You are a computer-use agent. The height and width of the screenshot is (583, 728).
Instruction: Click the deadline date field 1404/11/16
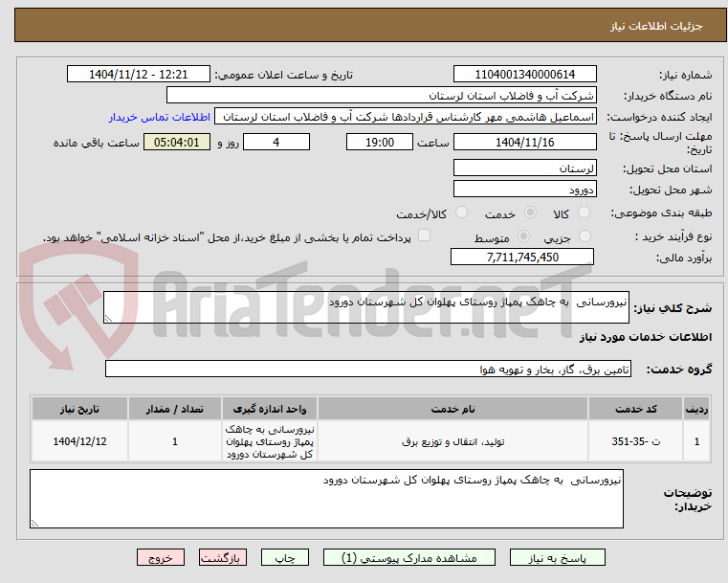click(524, 142)
